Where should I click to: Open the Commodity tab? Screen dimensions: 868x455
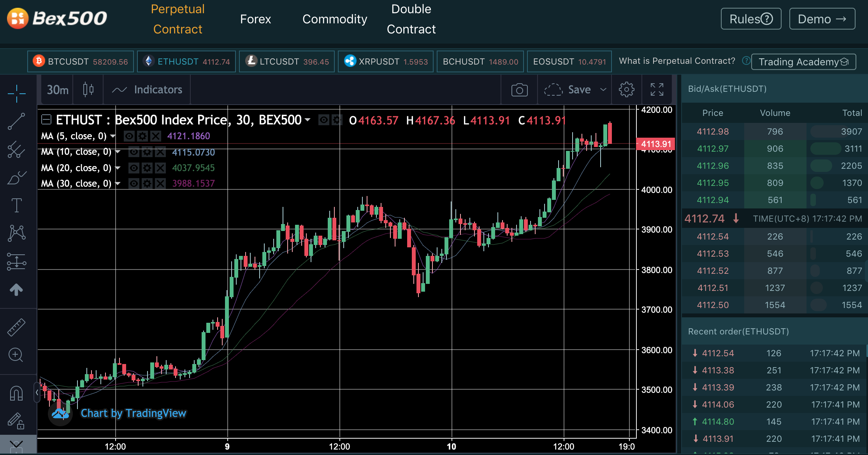coord(335,19)
